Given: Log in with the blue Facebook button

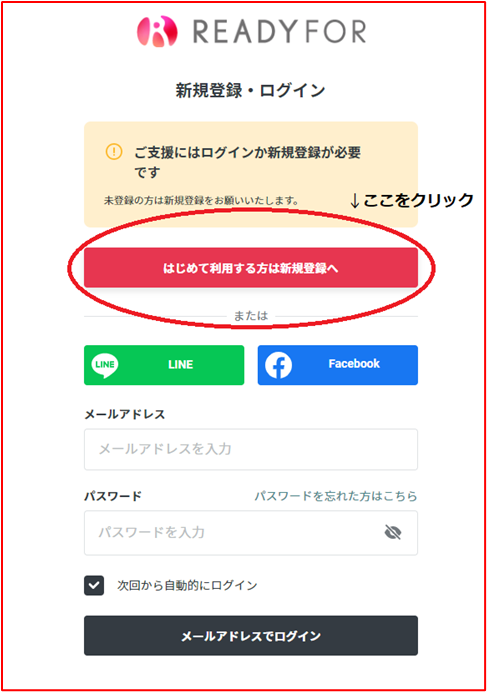Looking at the screenshot, I should 338,365.
